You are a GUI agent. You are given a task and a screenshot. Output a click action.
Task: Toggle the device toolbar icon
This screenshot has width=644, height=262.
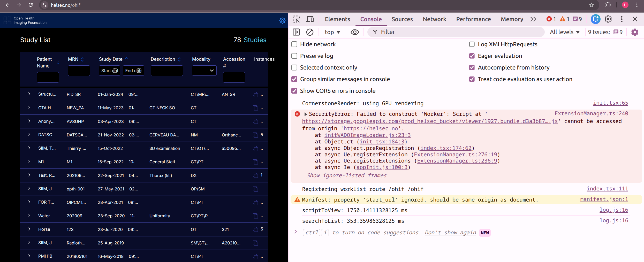(x=310, y=19)
